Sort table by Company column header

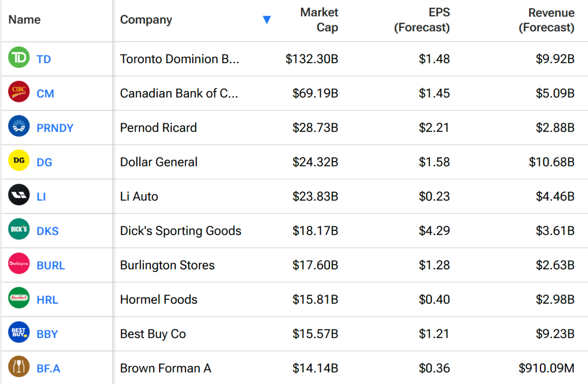(x=146, y=20)
